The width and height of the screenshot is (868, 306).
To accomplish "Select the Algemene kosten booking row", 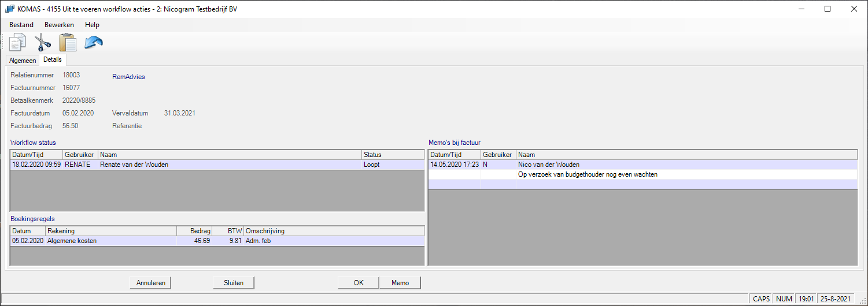I will click(217, 241).
